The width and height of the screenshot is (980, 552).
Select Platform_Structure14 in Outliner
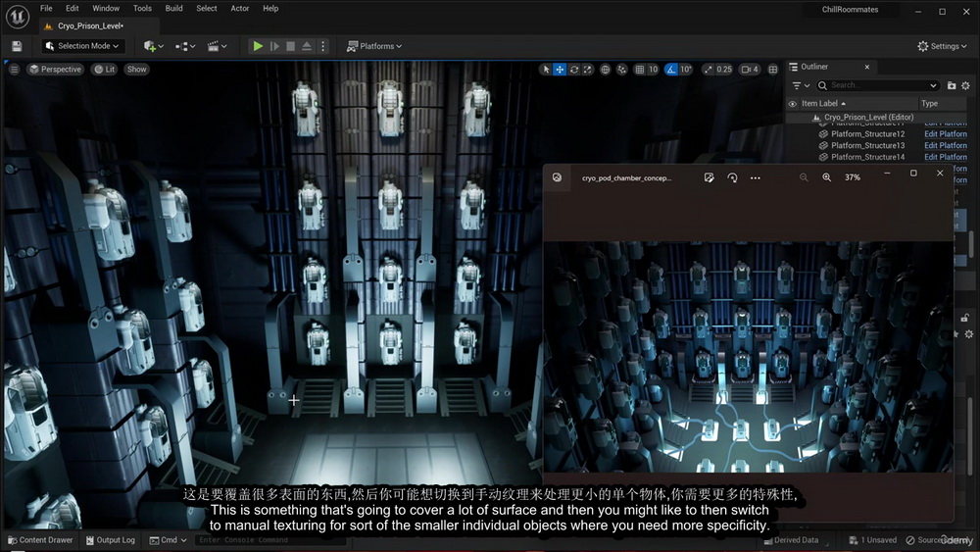click(x=867, y=158)
